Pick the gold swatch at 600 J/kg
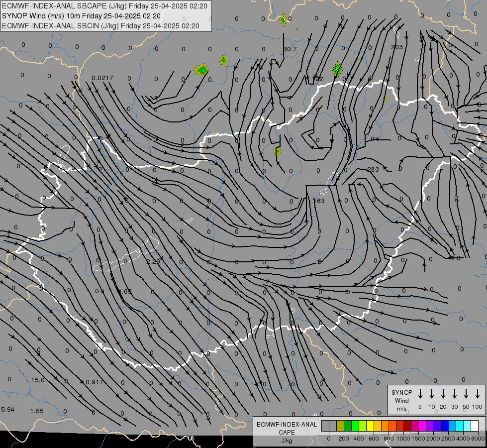487x448 pixels. 378,426
